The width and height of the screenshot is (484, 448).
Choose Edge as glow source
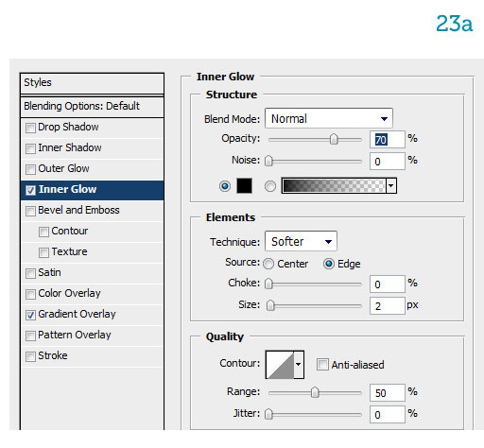click(329, 264)
